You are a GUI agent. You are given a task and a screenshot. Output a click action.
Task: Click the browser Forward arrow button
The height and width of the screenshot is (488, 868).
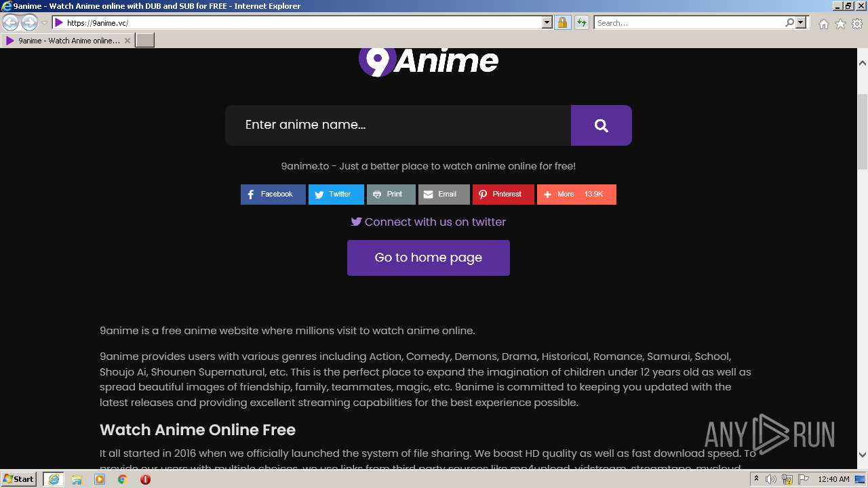pyautogui.click(x=29, y=22)
